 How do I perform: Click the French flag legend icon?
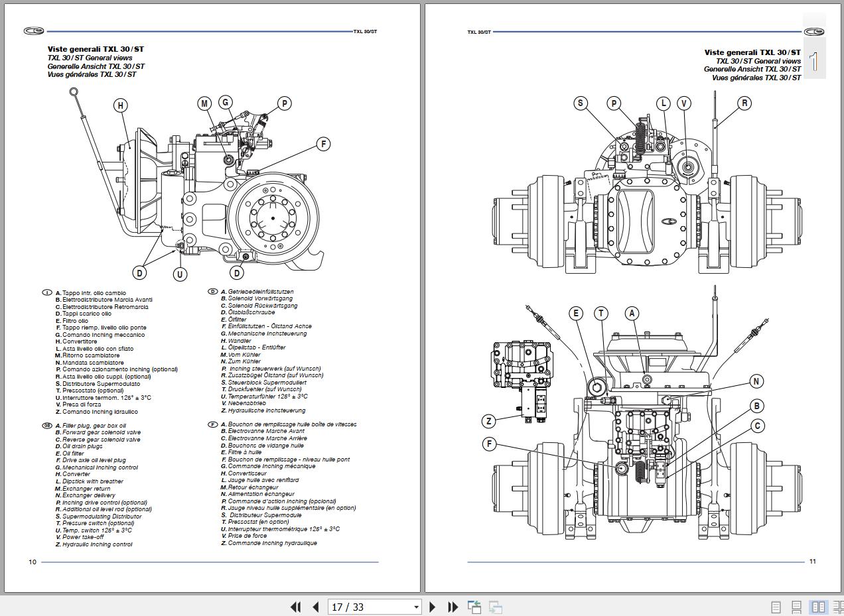pos(212,424)
